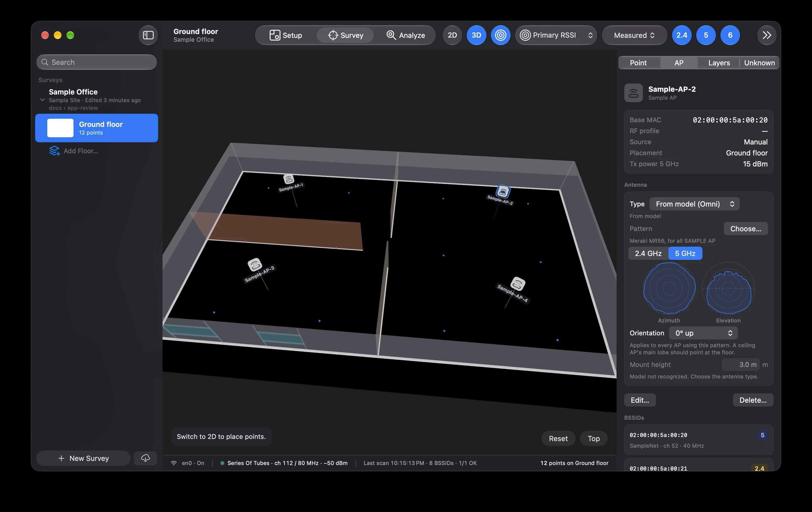812x512 pixels.
Task: Toggle the 2.4 GHz band filter in toolbar
Action: (682, 35)
